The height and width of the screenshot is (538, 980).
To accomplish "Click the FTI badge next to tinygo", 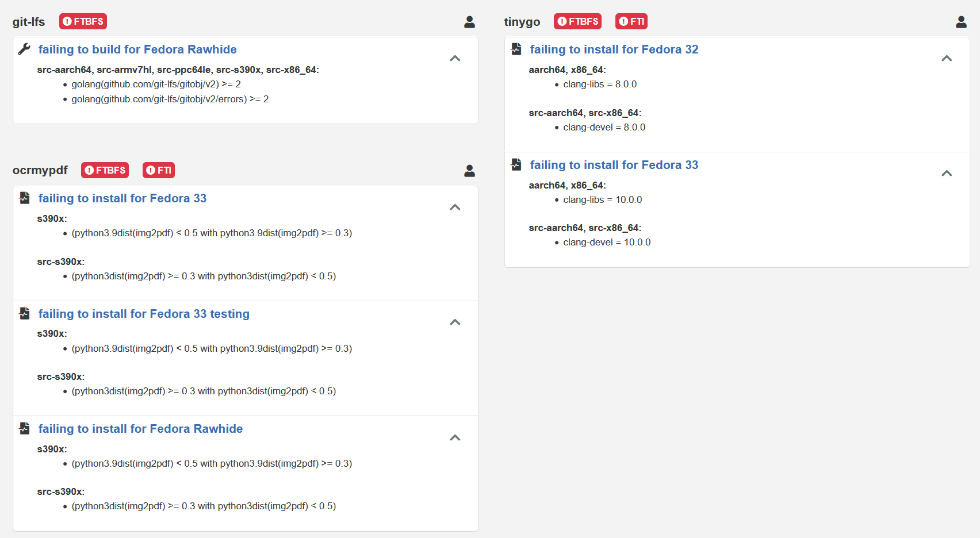I will click(x=631, y=21).
